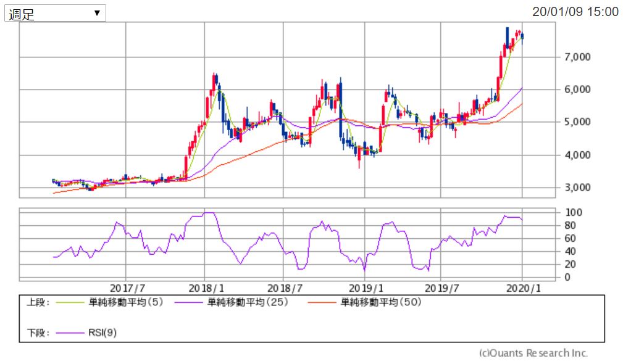Image resolution: width=623 pixels, height=364 pixels.
Task: Click the 6,000 price axis label
Action: pos(578,89)
